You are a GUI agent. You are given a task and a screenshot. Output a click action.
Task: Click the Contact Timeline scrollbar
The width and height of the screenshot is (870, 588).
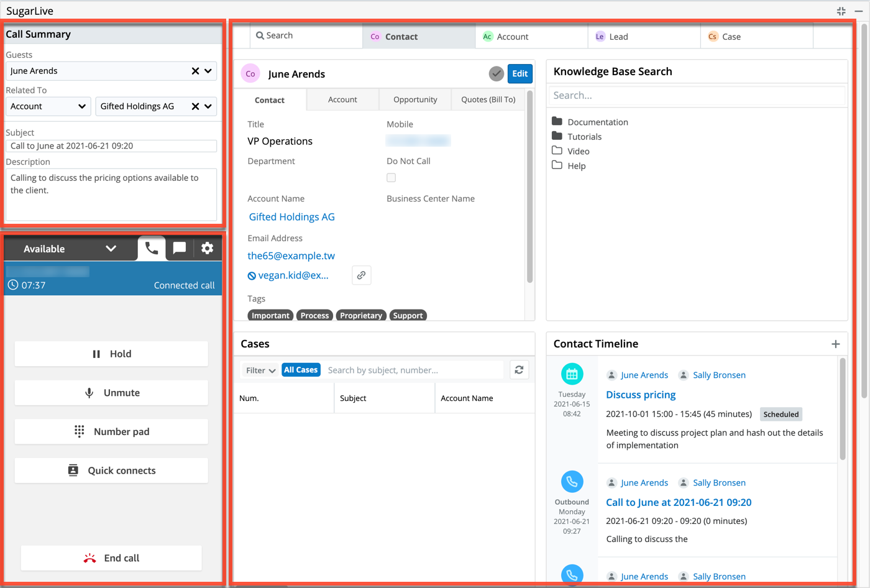tap(843, 409)
